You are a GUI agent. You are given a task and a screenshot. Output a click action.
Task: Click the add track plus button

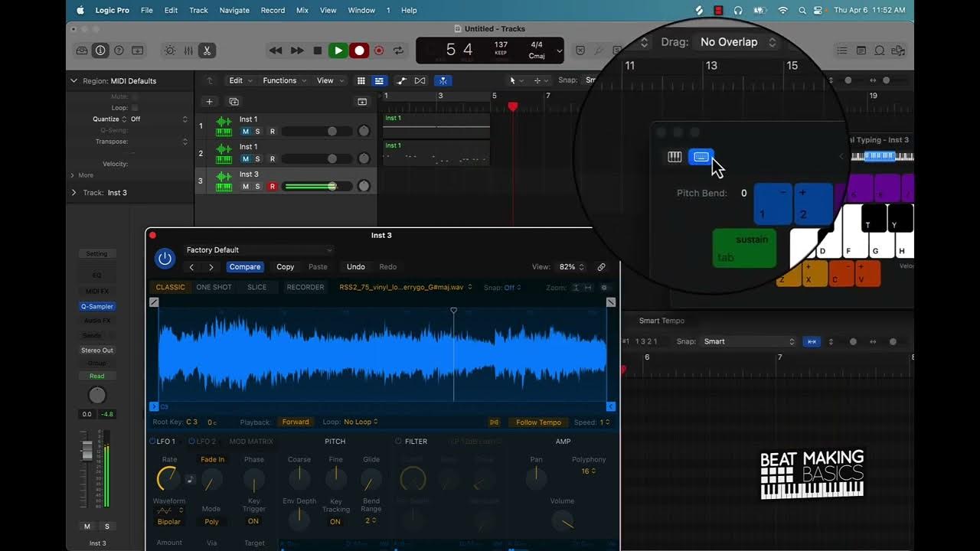click(x=209, y=101)
